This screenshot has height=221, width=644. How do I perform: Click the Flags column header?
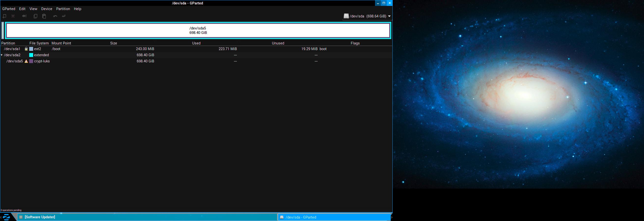coord(355,43)
